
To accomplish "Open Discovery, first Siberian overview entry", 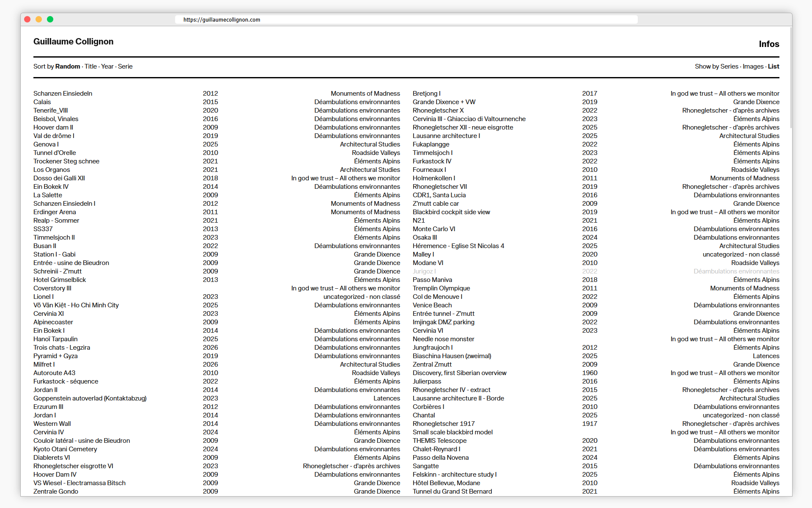I will click(x=459, y=373).
